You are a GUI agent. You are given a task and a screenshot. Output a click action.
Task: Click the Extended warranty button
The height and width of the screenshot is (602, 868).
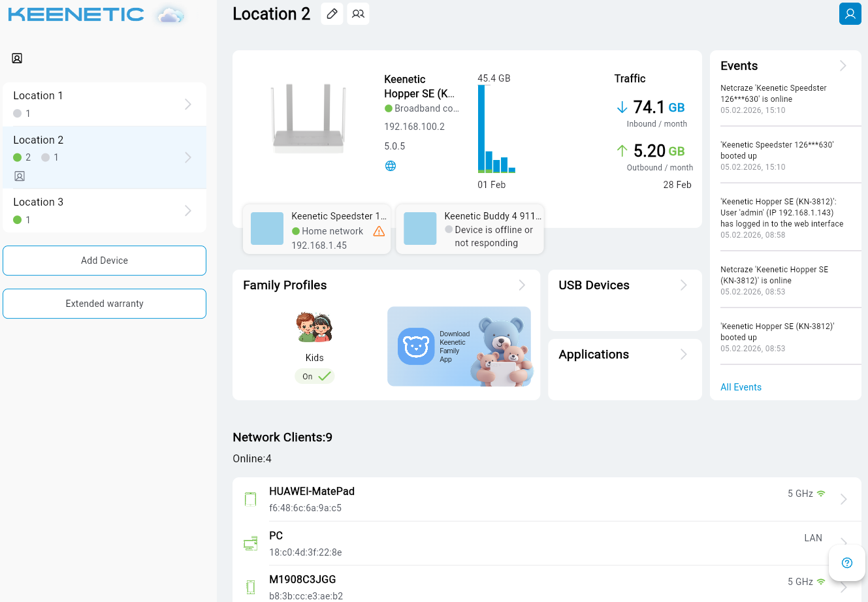coord(104,304)
